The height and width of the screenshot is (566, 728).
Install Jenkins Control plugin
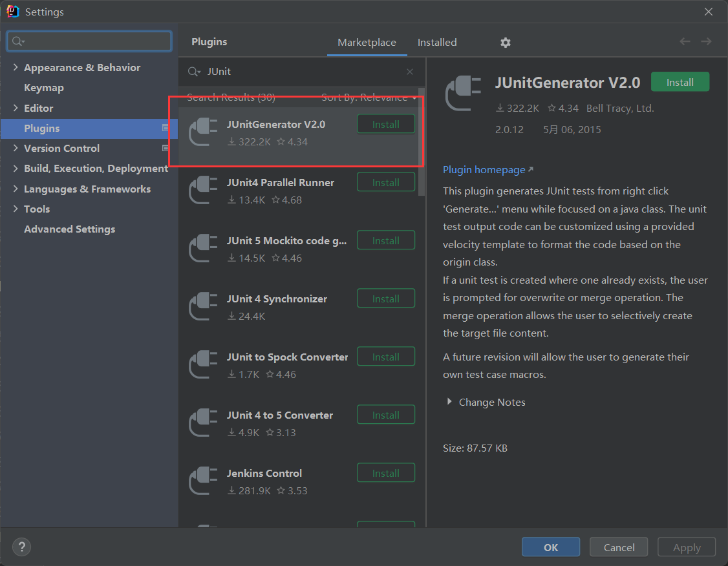tap(386, 473)
